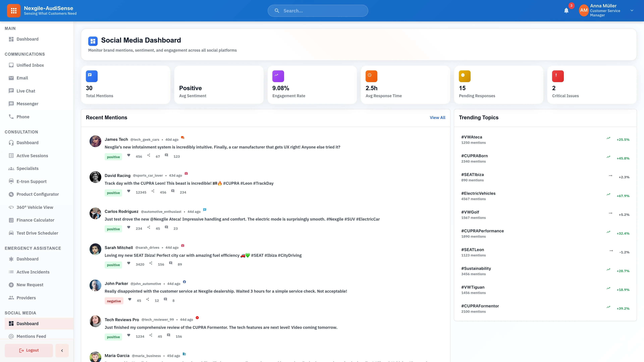The width and height of the screenshot is (644, 362).
Task: Select the Phone communication channel
Action: 23,117
